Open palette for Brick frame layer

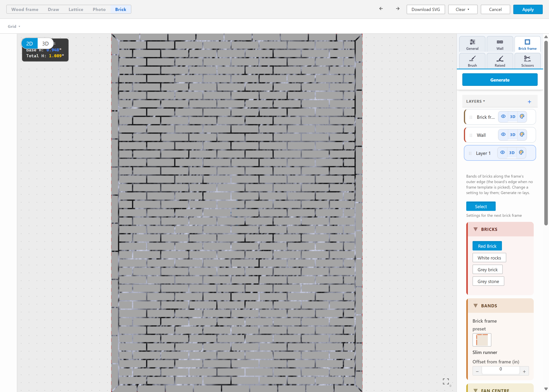[522, 116]
